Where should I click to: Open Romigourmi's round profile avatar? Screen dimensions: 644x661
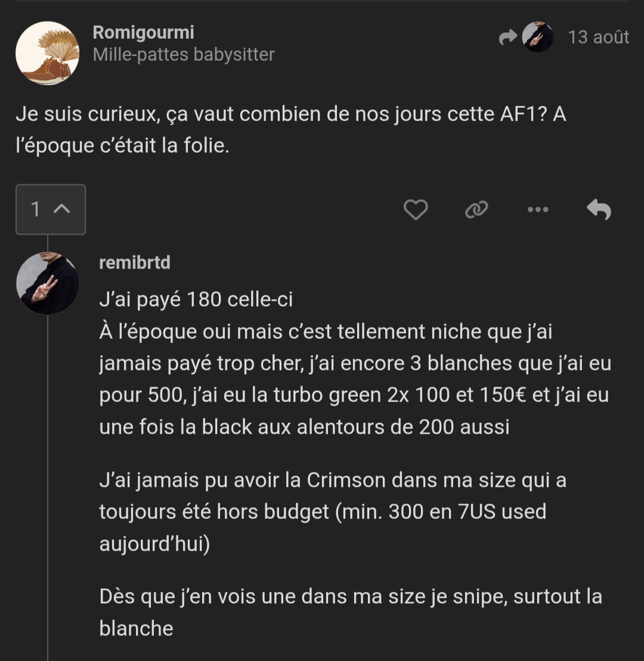coord(47,53)
